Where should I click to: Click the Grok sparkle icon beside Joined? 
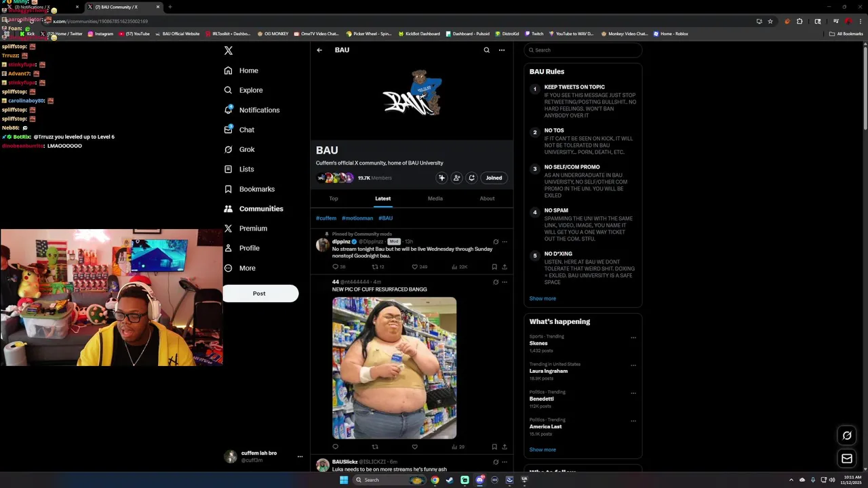[x=441, y=178]
